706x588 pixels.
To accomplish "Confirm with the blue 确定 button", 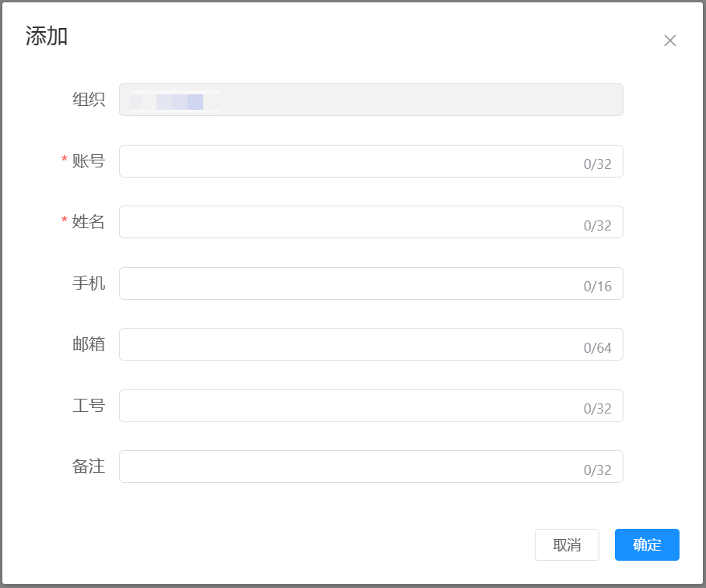I will [647, 545].
